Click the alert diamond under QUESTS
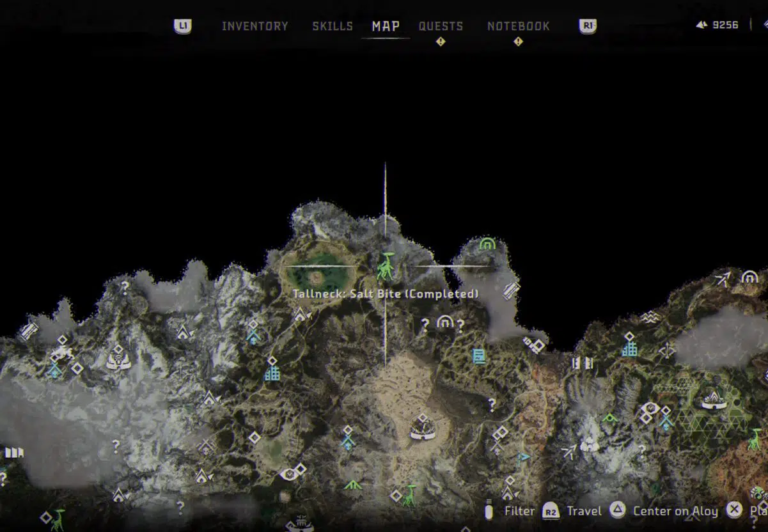Viewport: 768px width, 532px height. coord(441,42)
